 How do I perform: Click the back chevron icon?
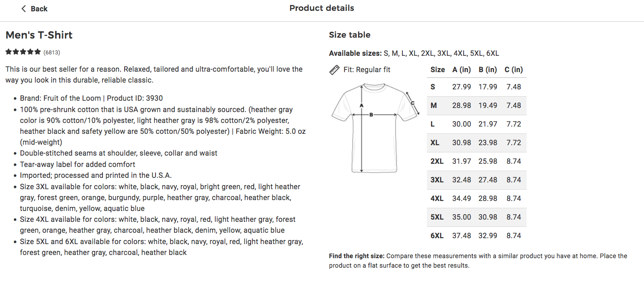pyautogui.click(x=24, y=8)
